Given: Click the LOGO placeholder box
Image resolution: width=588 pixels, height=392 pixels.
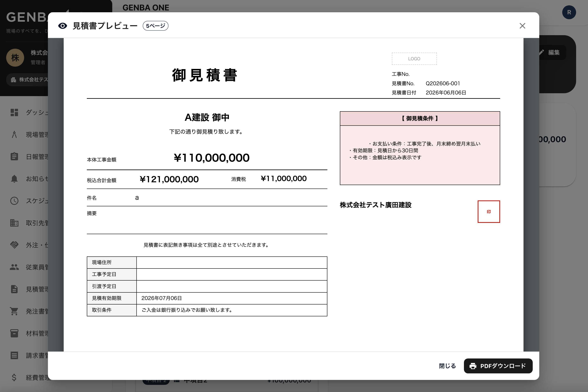Looking at the screenshot, I should point(414,58).
